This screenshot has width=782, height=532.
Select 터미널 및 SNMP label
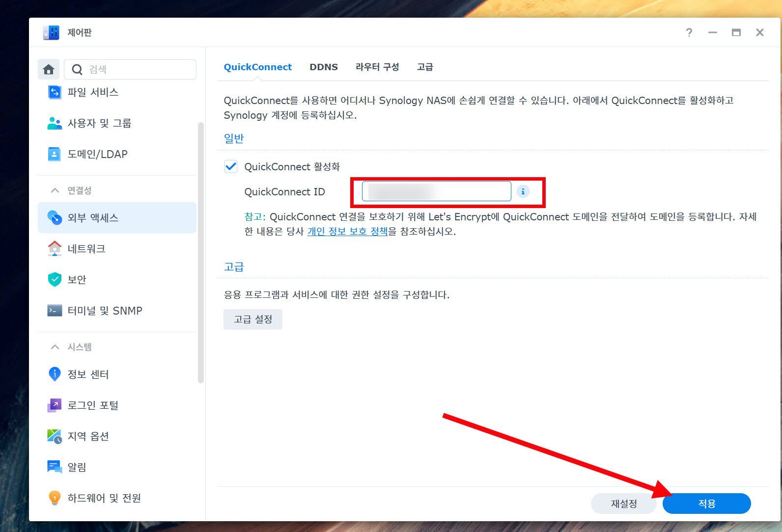click(x=105, y=311)
